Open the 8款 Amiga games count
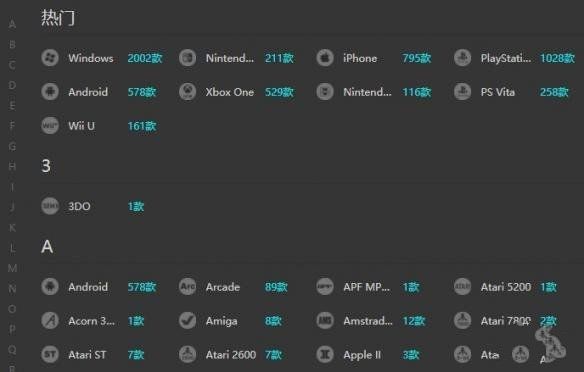 [x=273, y=321]
